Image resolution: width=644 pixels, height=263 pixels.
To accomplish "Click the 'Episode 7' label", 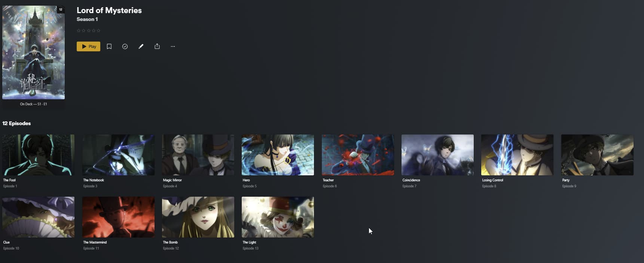I will [x=409, y=186].
